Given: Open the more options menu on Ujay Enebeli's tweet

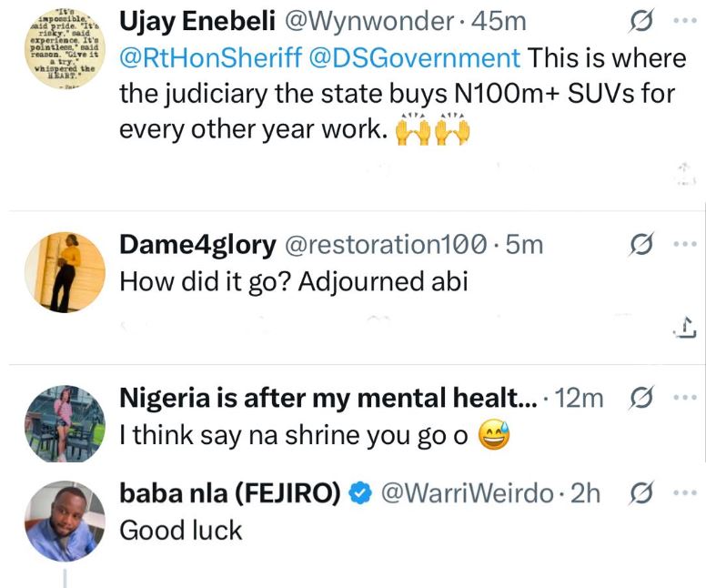Looking at the screenshot, I should tap(682, 20).
